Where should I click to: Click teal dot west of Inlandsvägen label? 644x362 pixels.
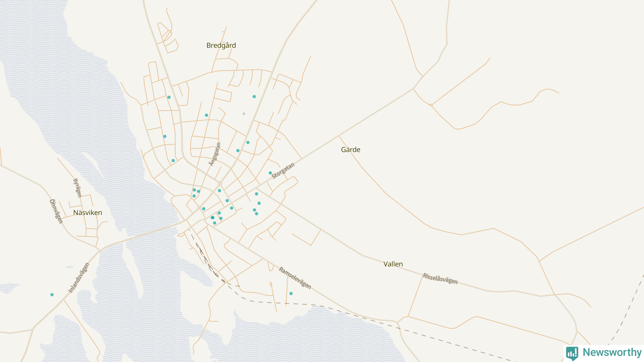click(52, 295)
